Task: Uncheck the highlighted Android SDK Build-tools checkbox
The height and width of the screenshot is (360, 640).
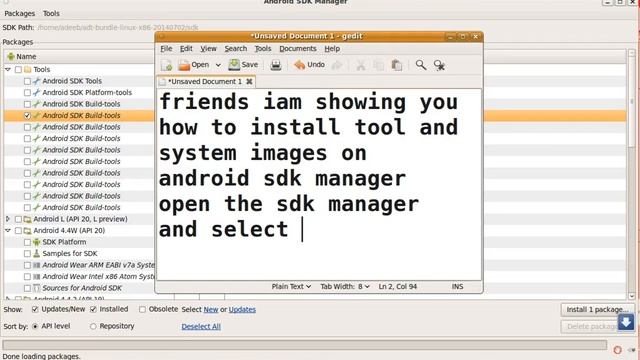Action: pos(27,116)
